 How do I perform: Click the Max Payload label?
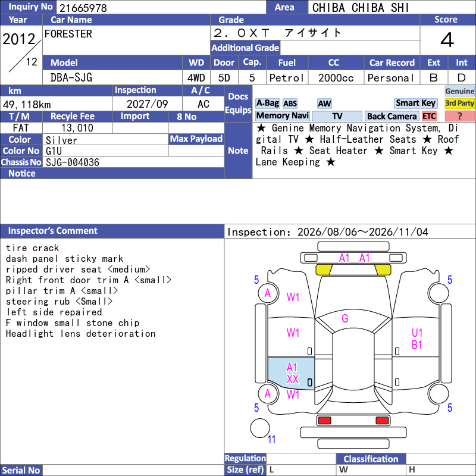coord(196,139)
